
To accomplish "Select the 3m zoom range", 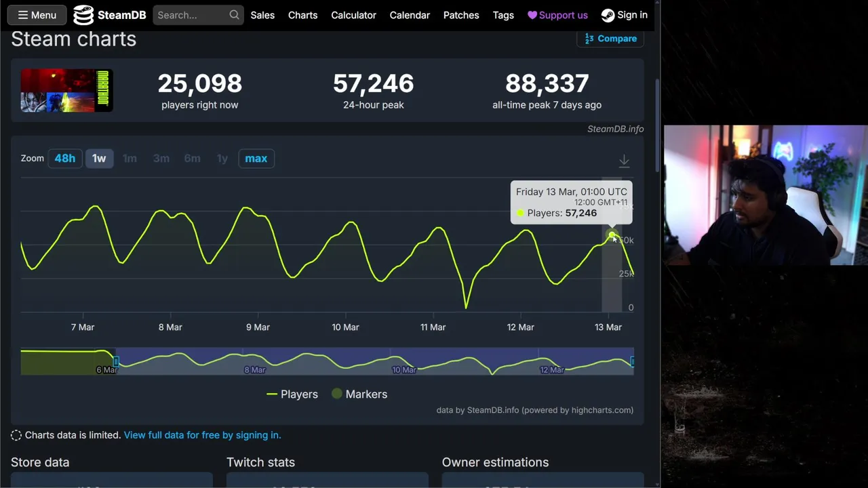I will point(161,159).
